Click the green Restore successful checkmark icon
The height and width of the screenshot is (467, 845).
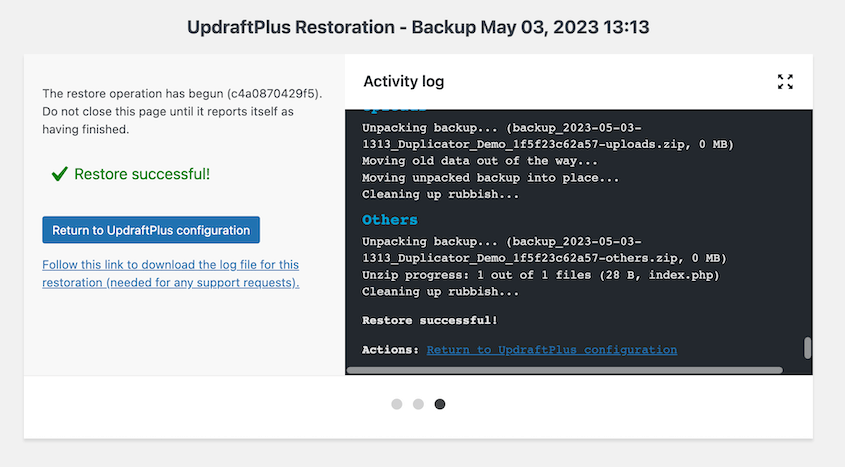[59, 173]
